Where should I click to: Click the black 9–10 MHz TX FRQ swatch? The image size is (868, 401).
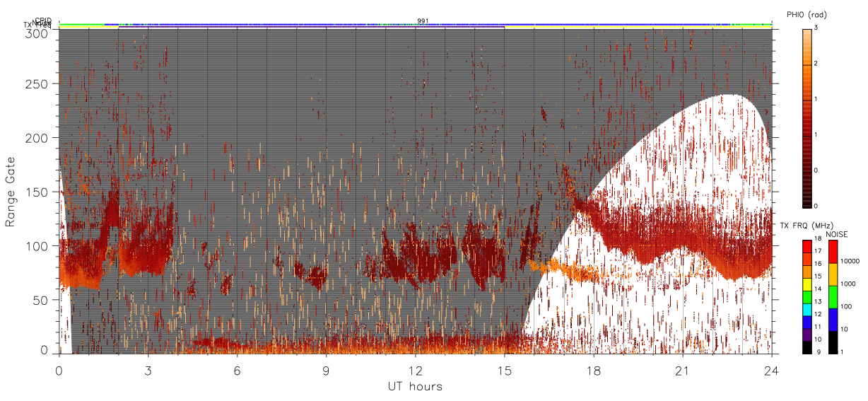807,347
